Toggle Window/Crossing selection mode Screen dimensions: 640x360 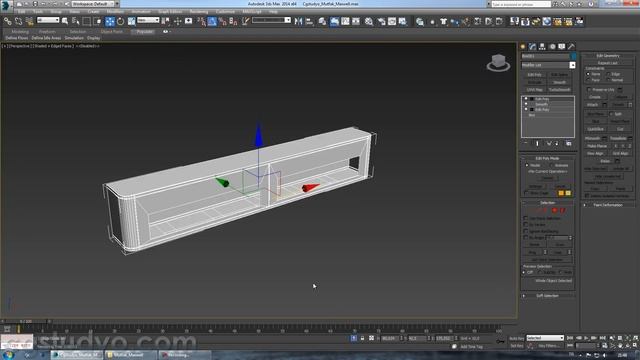point(98,21)
